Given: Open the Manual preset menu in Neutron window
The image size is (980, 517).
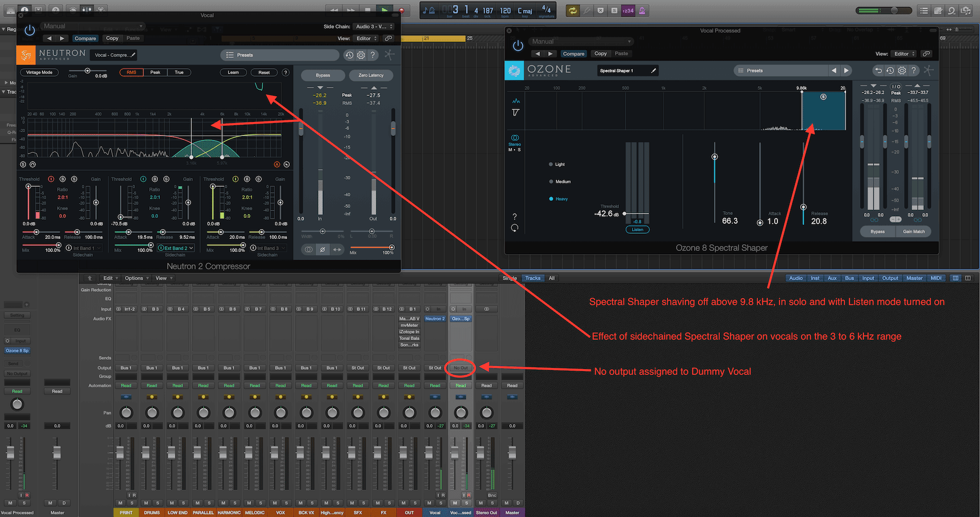Looking at the screenshot, I should (x=93, y=26).
